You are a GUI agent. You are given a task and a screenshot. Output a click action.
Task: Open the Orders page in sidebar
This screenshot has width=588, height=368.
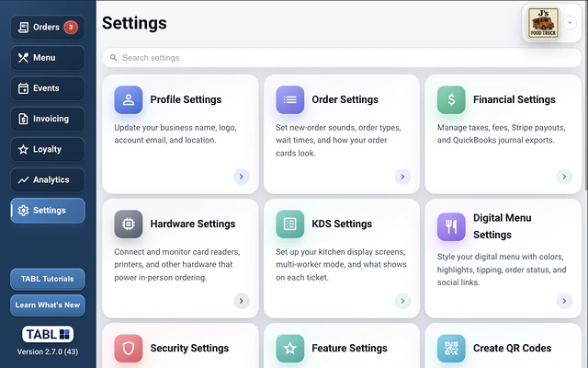(x=47, y=28)
